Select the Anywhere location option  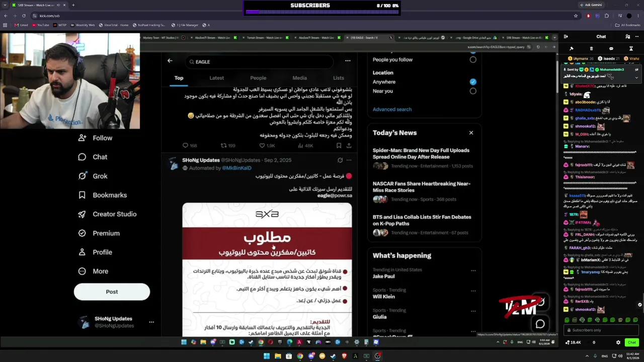(473, 82)
